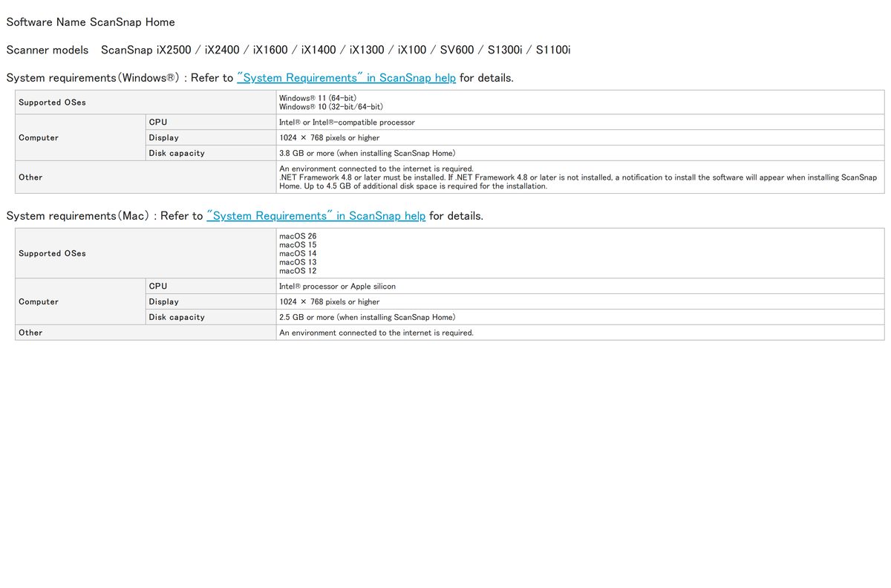Click "S1100i" in the scanner models list
Viewport: 891px width, 588px height.
point(553,50)
